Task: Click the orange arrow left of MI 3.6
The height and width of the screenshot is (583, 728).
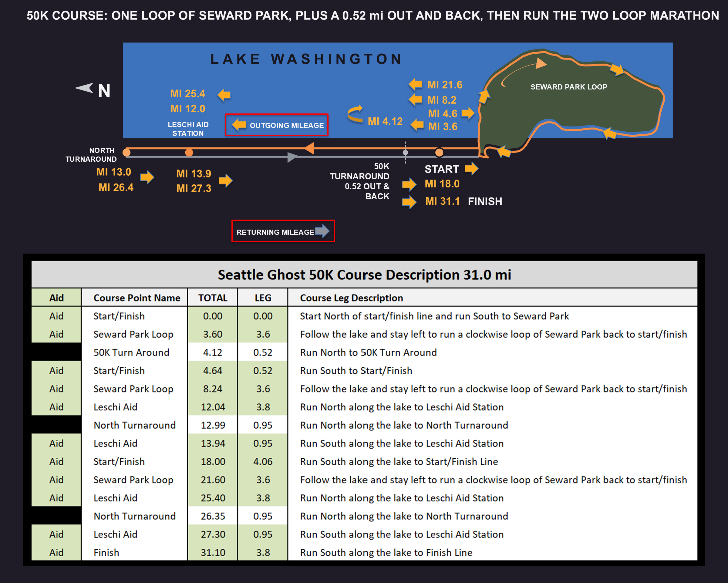Action: [x=417, y=125]
